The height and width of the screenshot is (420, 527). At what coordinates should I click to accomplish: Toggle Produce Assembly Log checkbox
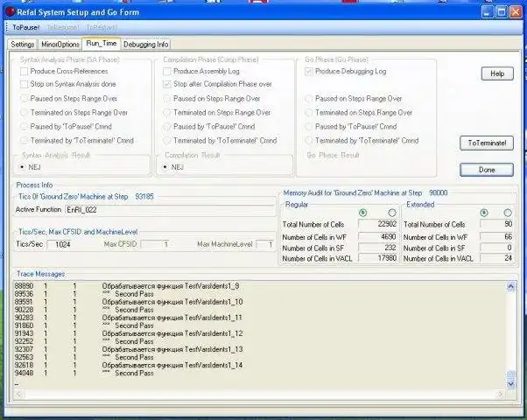166,71
